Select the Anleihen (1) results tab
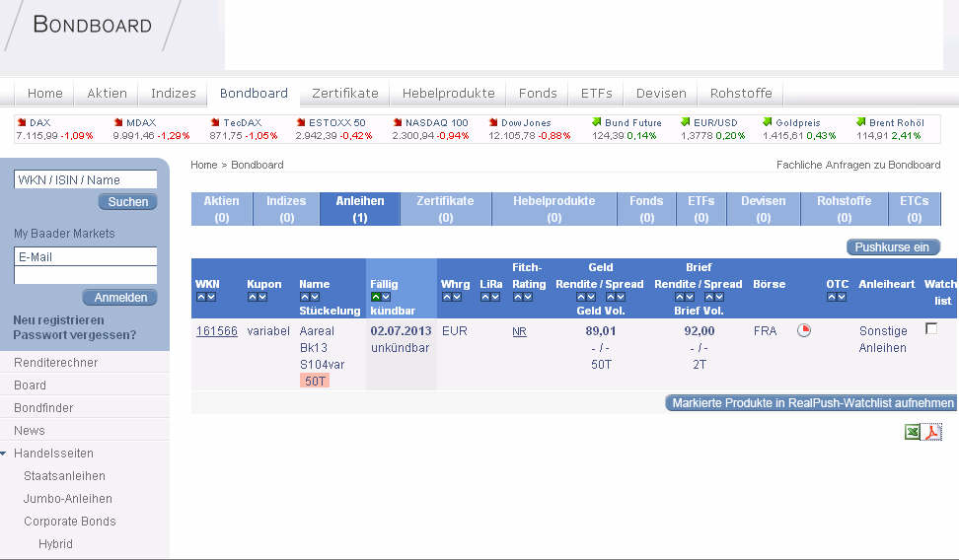This screenshot has width=959, height=560. (x=359, y=209)
